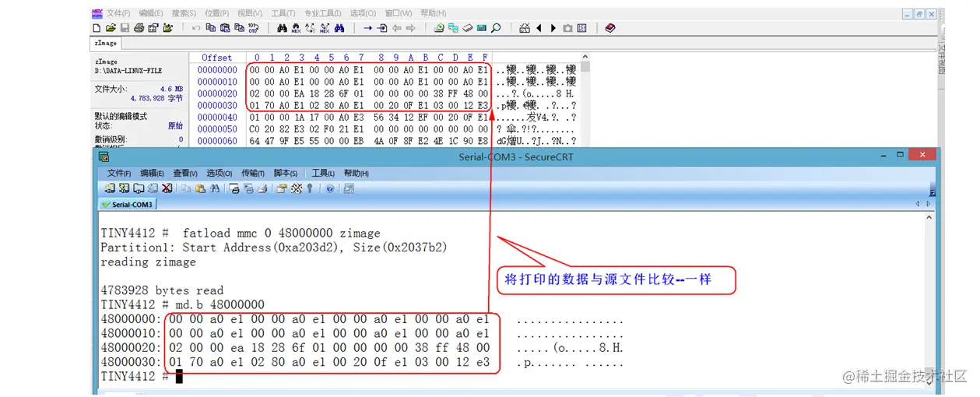Click WinHex camera snapshot icon
The height and width of the screenshot is (397, 980).
coord(567,28)
